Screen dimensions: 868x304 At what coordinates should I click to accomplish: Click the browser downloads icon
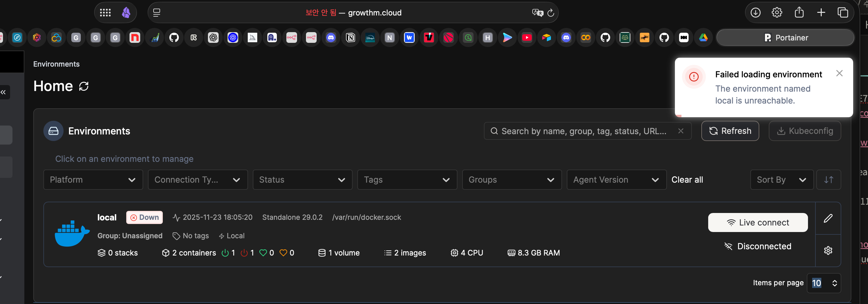pyautogui.click(x=755, y=12)
